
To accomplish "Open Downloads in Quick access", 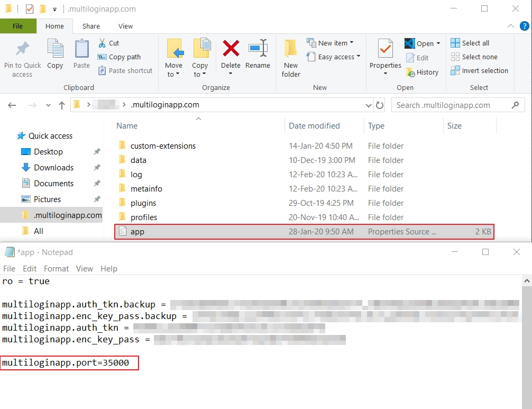I will 53,168.
